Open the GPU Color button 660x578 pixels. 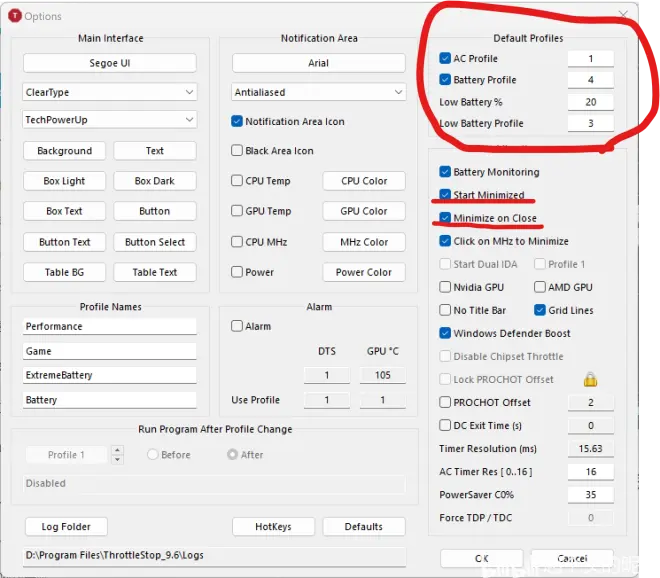coord(364,211)
